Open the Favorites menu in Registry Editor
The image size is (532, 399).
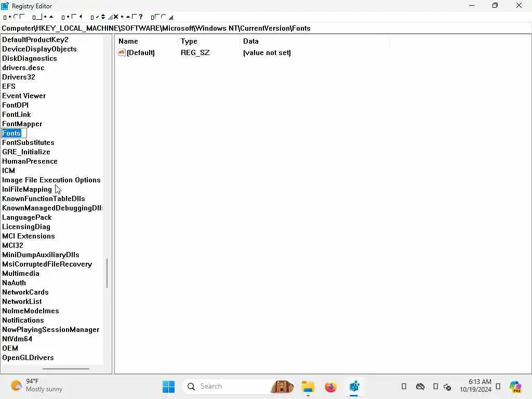click(116, 17)
